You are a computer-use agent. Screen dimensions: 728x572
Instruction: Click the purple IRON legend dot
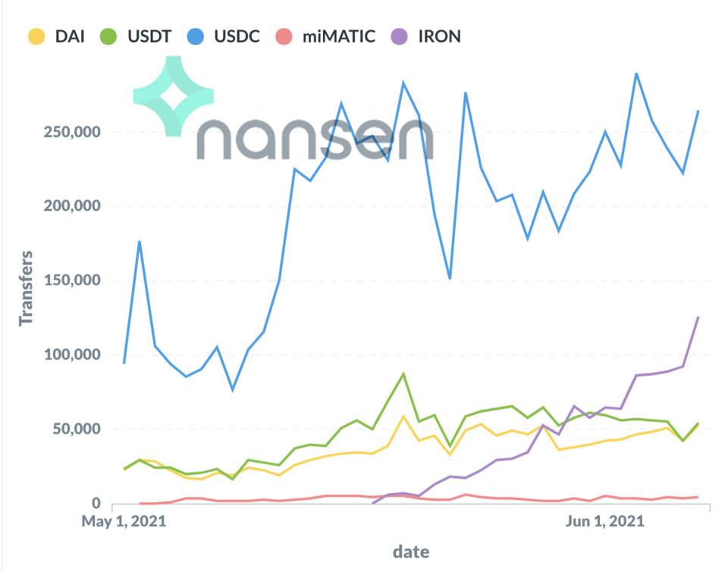[x=400, y=36]
